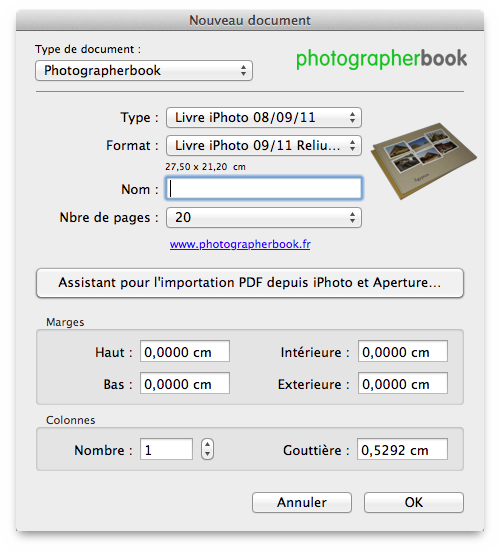This screenshot has width=500, height=553.
Task: Click the Intérieure margin field
Action: click(403, 351)
